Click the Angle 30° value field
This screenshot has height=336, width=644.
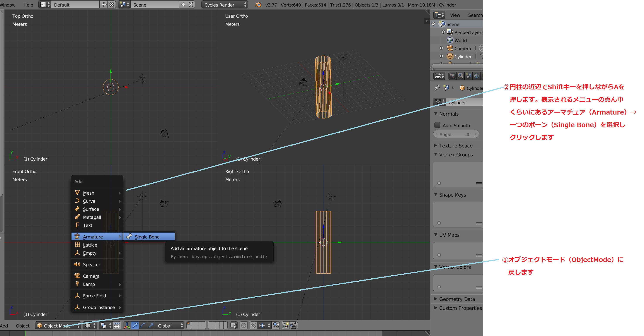tap(456, 134)
